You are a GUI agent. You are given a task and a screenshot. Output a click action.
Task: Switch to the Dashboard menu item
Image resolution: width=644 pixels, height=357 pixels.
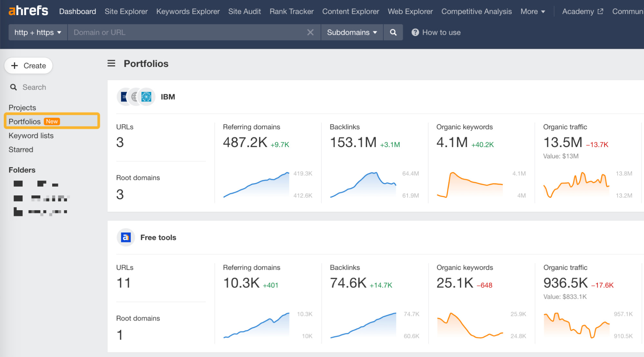click(77, 11)
